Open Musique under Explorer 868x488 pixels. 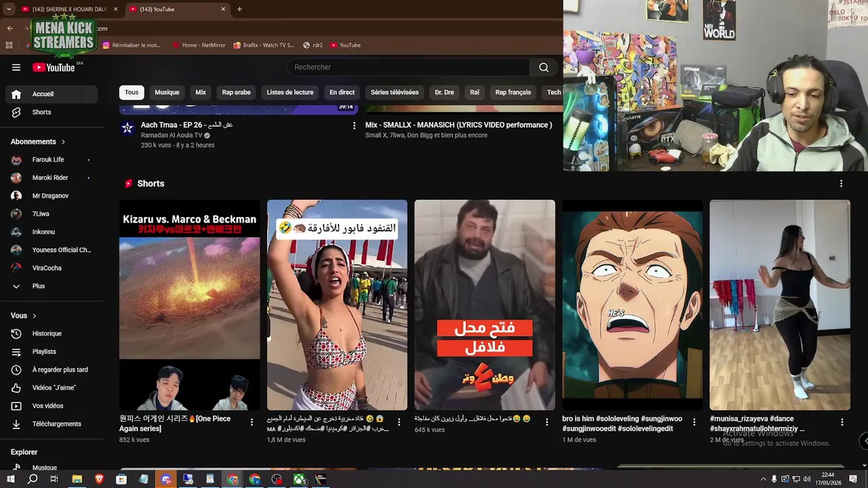(x=52, y=467)
